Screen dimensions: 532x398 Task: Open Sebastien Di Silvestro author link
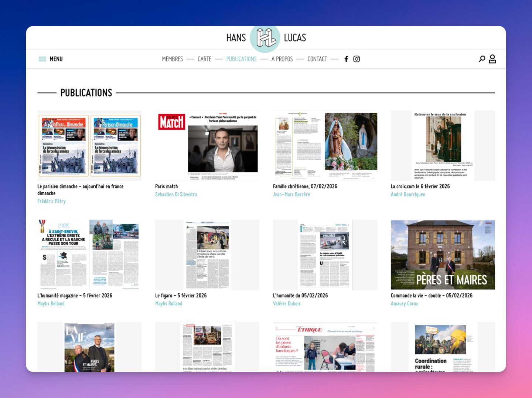tap(176, 194)
